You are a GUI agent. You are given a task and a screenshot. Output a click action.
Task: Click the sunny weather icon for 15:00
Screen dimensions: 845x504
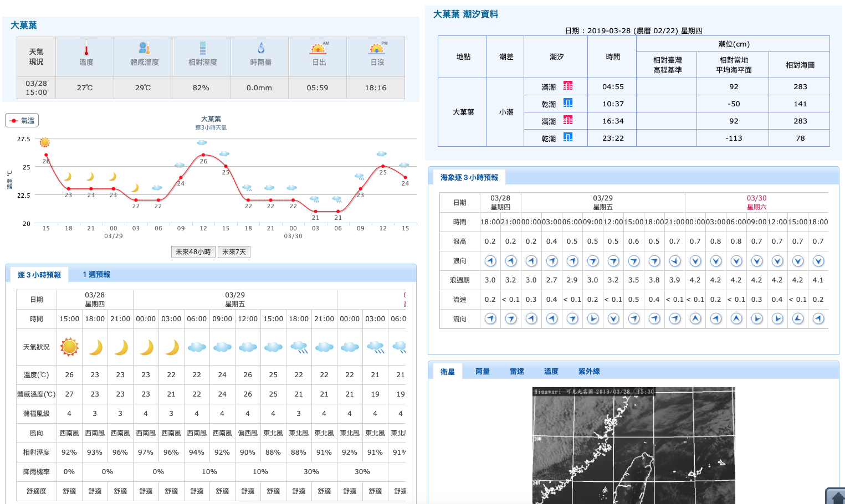pos(69,347)
